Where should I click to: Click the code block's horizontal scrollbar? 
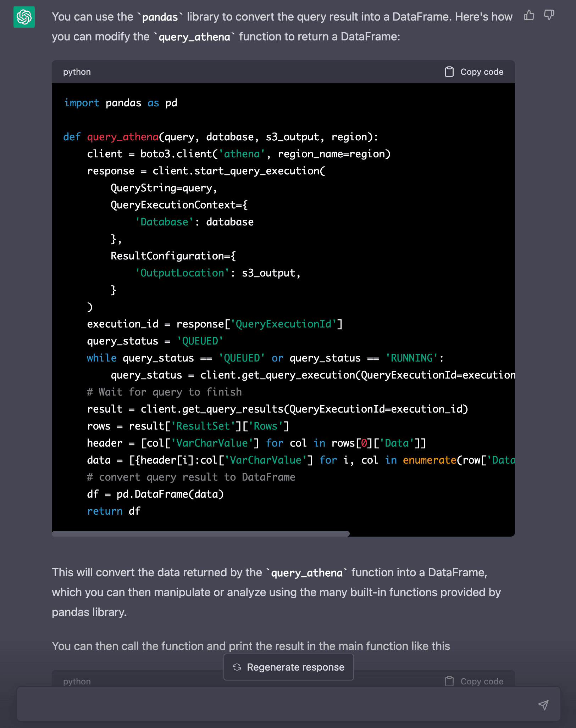pos(201,533)
